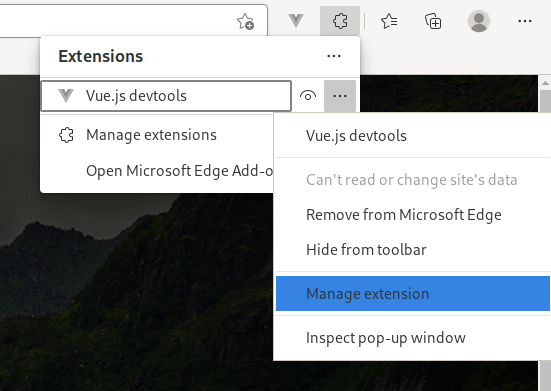
Task: Open the Favorites star list icon
Action: coord(389,21)
